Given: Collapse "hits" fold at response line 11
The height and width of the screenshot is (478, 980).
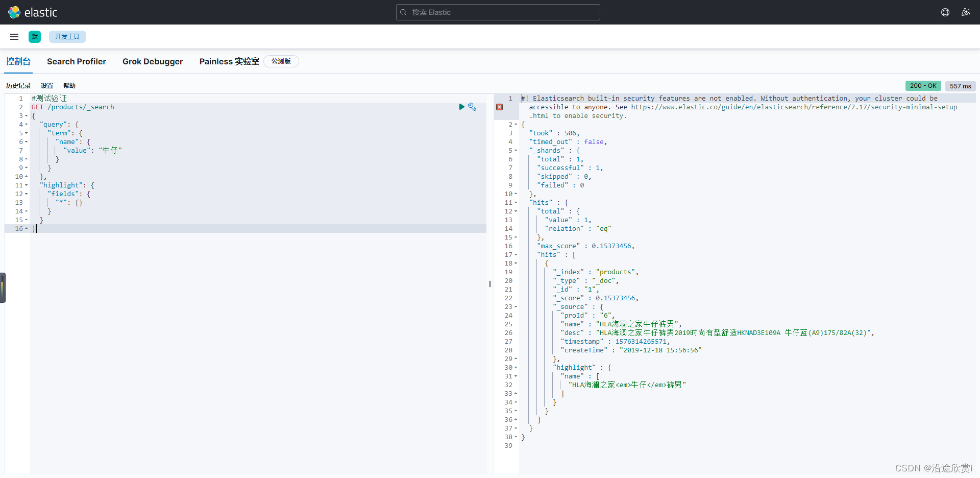Looking at the screenshot, I should tap(516, 203).
